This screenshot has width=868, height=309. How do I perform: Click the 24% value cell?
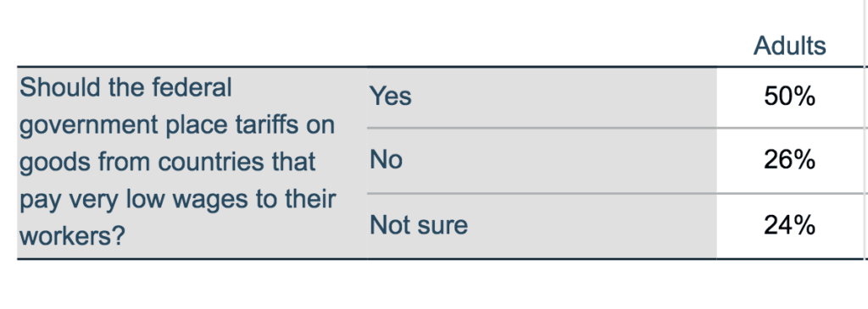(789, 225)
